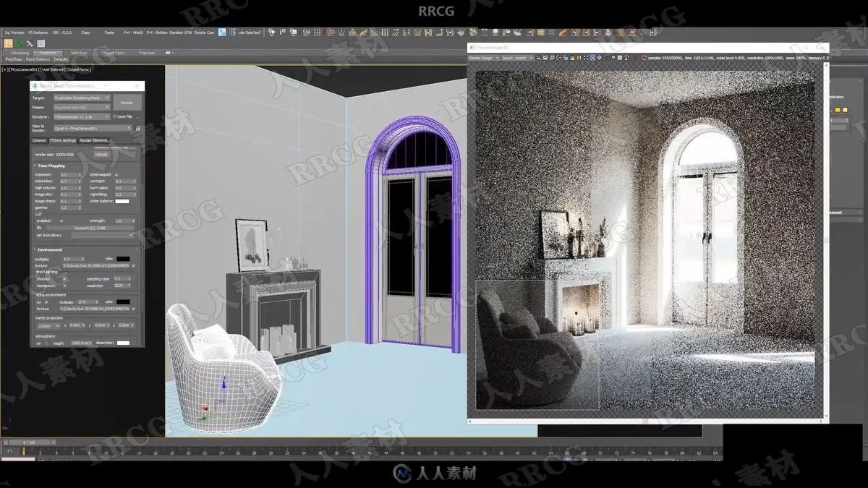Click the RGB color channels icon in render window
This screenshot has width=868, height=488.
572,58
